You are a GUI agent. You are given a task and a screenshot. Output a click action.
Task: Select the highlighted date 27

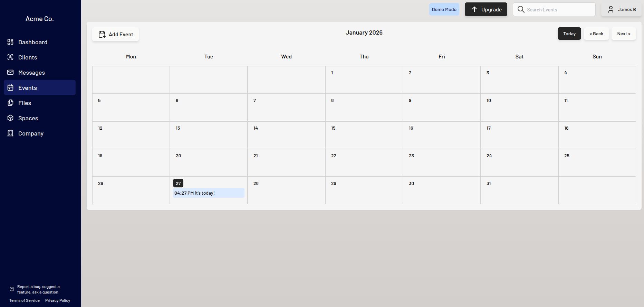point(178,183)
